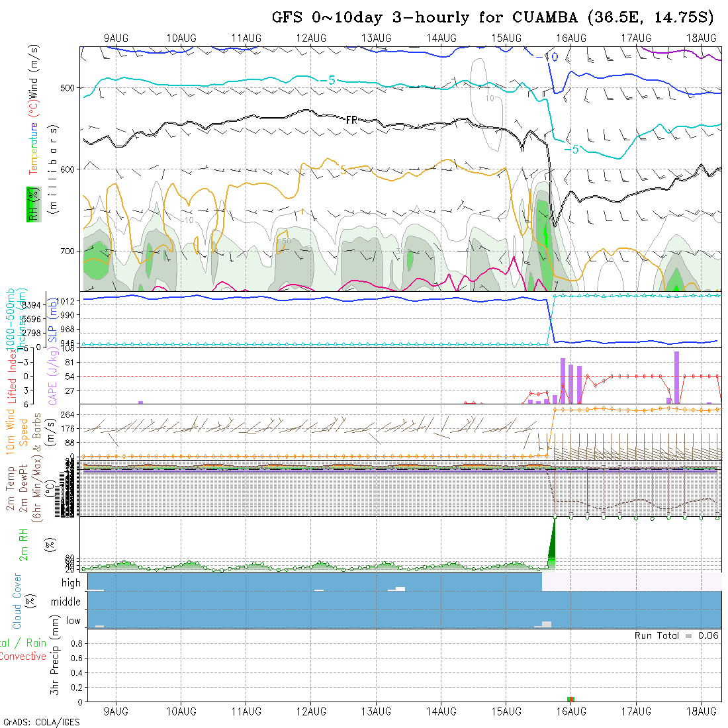This screenshot has height=728, width=728.
Task: Click the green Rain legend label
Action: click(36, 643)
